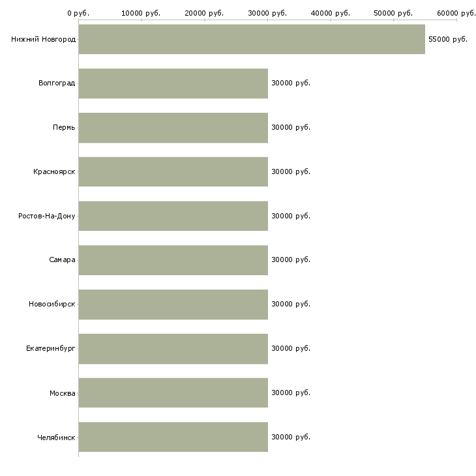Screen dimensions: 476x476
Task: Select the 40000 руб. axis tick label
Action: [330, 12]
